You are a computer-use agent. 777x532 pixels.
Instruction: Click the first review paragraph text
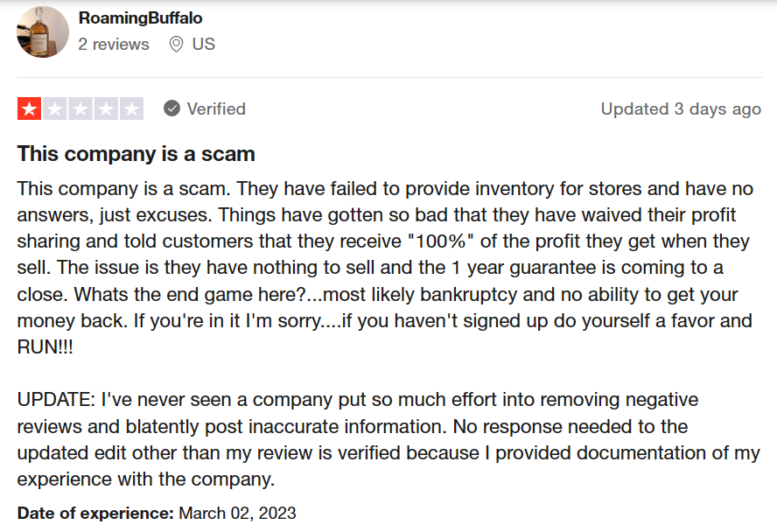coord(385,268)
